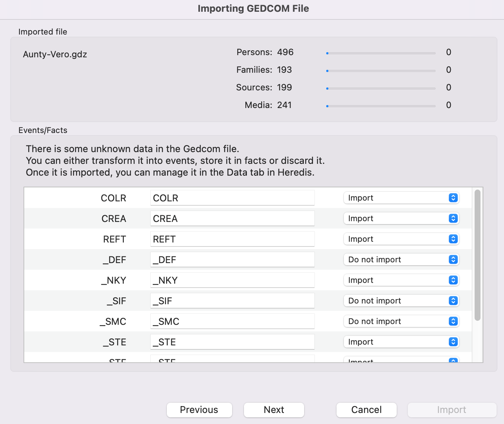This screenshot has width=504, height=424.
Task: Go to the Next import step
Action: [x=274, y=410]
